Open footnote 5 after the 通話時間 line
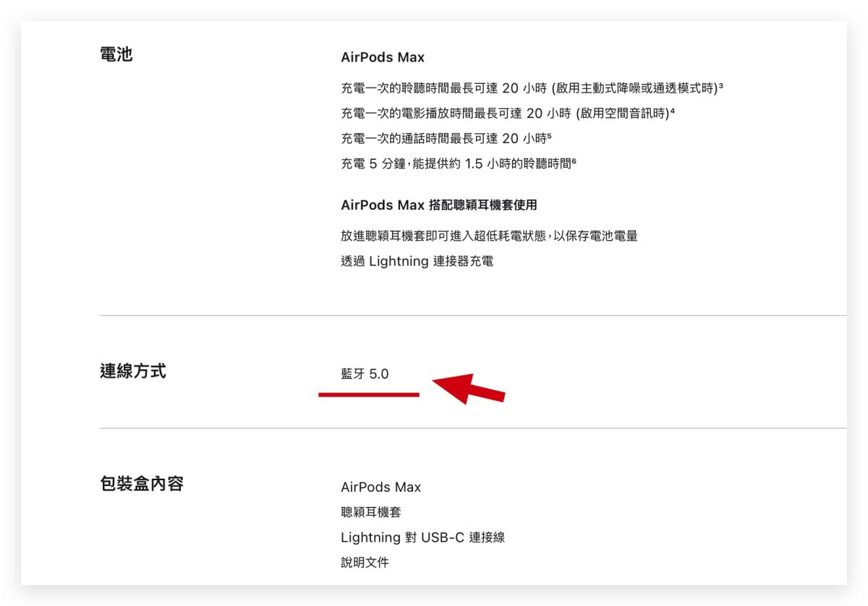The image size is (868, 606). (x=549, y=135)
